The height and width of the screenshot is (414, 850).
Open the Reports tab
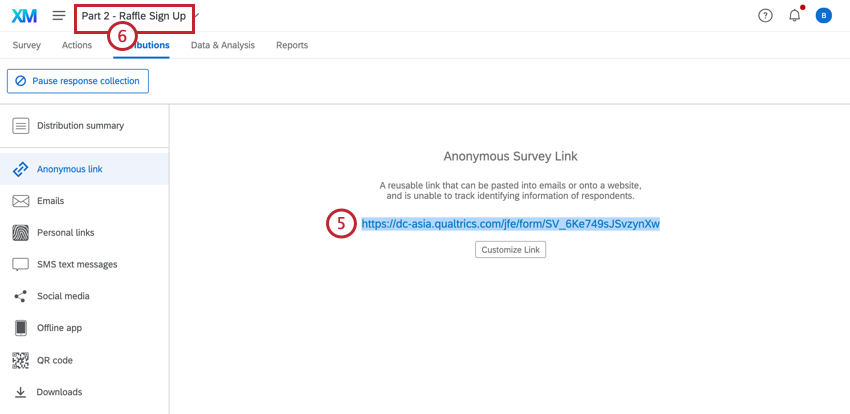[x=292, y=45]
